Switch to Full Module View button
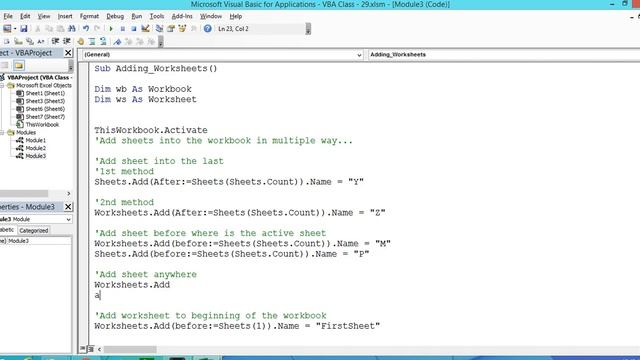640x360 pixels. click(x=91, y=349)
